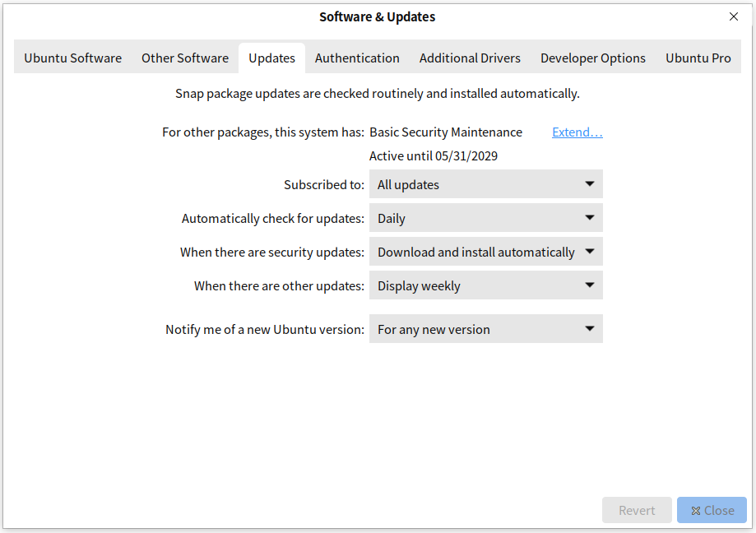The width and height of the screenshot is (756, 533).
Task: Open the Ubuntu Pro tab
Action: pos(698,58)
